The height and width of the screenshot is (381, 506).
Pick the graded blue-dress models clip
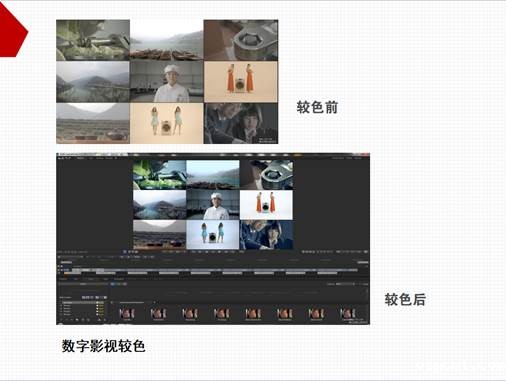coord(213,235)
